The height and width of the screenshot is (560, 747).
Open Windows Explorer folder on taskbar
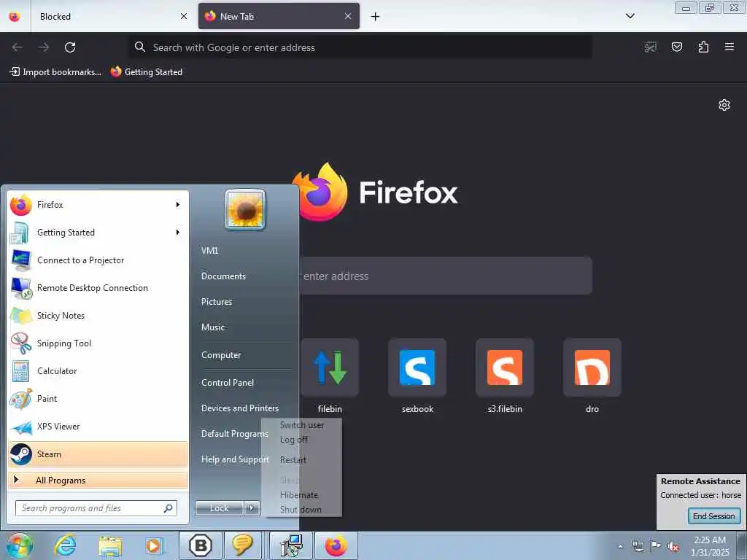tap(111, 545)
